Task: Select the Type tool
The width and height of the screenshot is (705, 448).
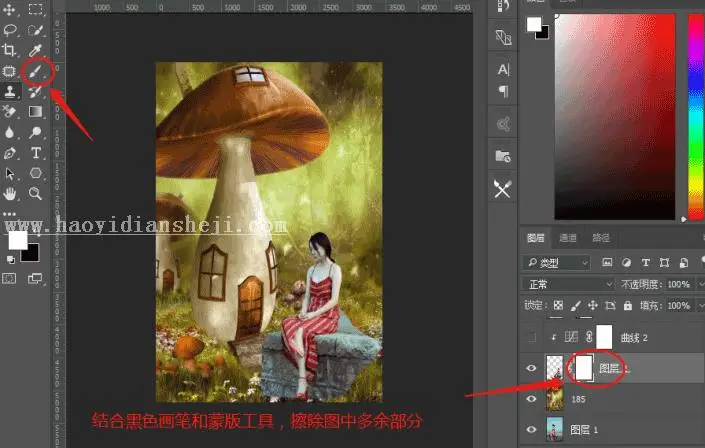Action: (x=36, y=153)
